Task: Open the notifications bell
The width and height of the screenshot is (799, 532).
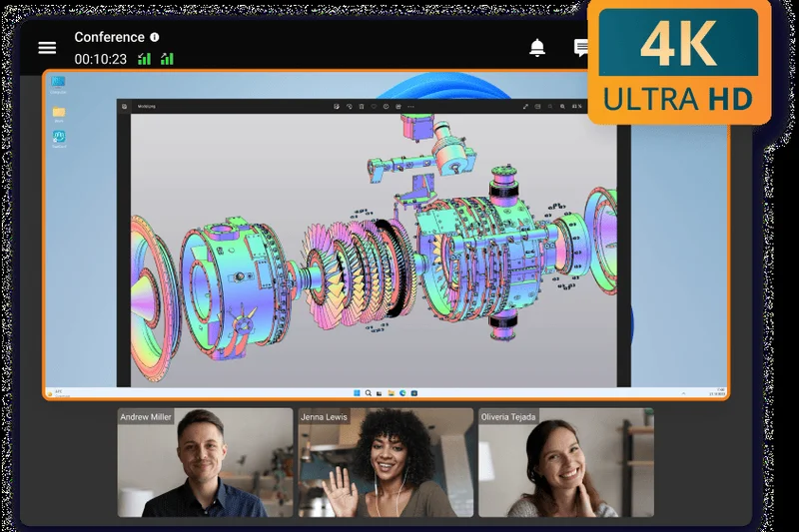Action: [537, 48]
